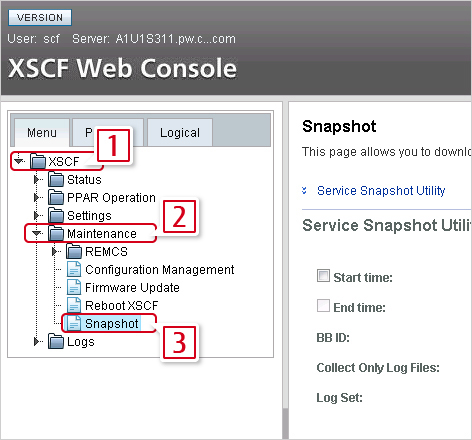This screenshot has height=440, width=472.
Task: Click the VERSION button
Action: coord(40,17)
